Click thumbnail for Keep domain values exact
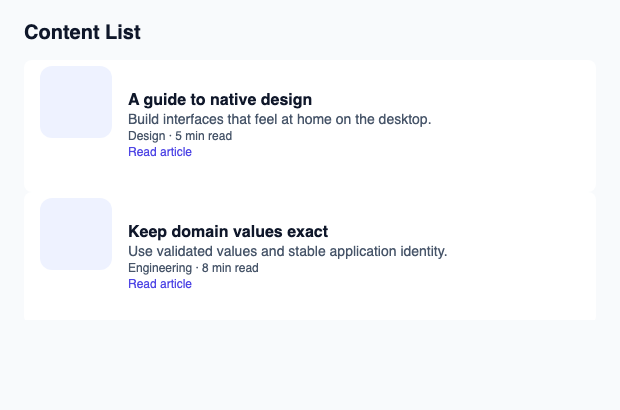The width and height of the screenshot is (620, 410). click(76, 234)
